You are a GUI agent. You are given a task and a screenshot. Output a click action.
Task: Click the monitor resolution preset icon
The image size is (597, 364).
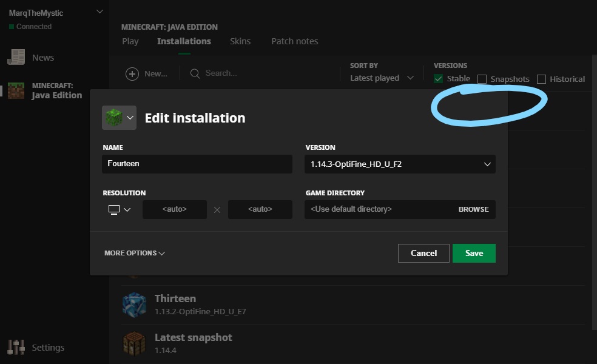click(x=113, y=209)
